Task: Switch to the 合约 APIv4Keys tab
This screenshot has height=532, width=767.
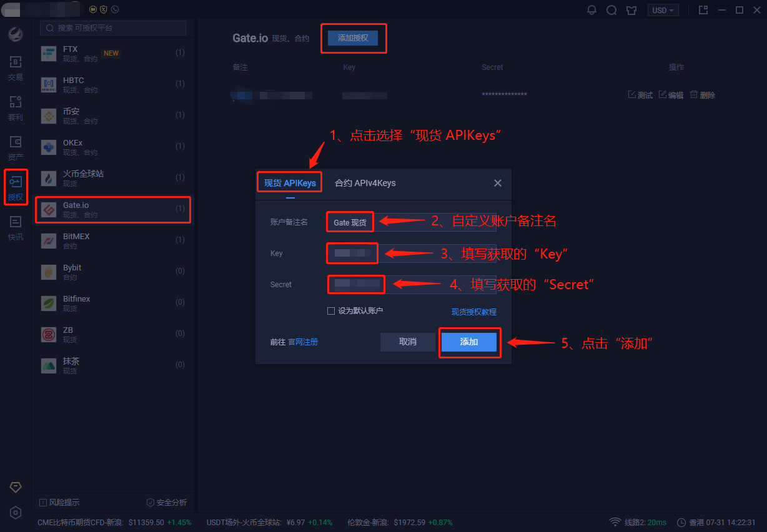Action: (365, 183)
